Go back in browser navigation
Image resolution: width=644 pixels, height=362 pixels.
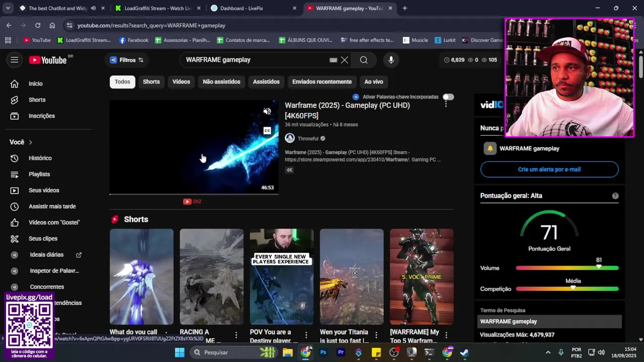click(x=9, y=25)
